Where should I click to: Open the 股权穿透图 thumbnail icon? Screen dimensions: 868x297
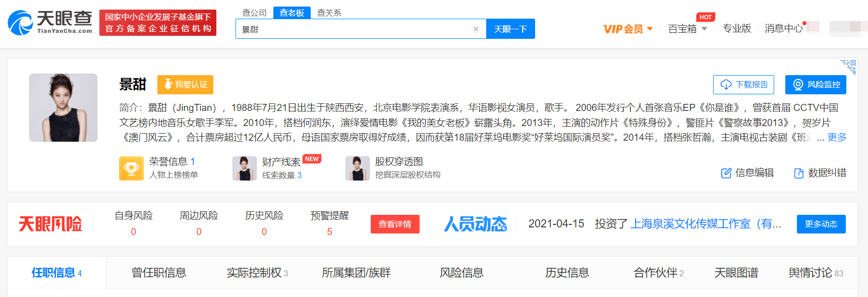(358, 168)
